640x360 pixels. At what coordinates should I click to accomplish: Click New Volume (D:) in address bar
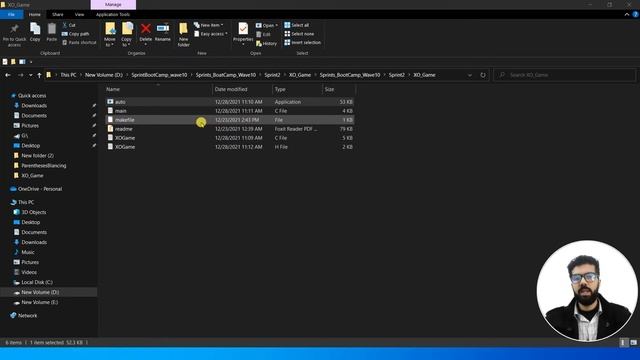click(x=104, y=75)
